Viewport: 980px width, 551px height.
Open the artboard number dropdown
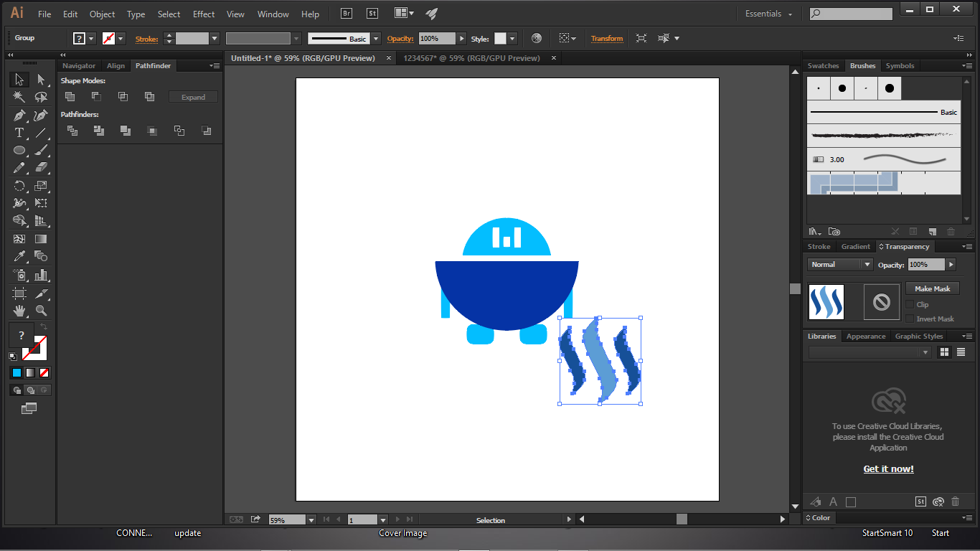click(x=383, y=520)
